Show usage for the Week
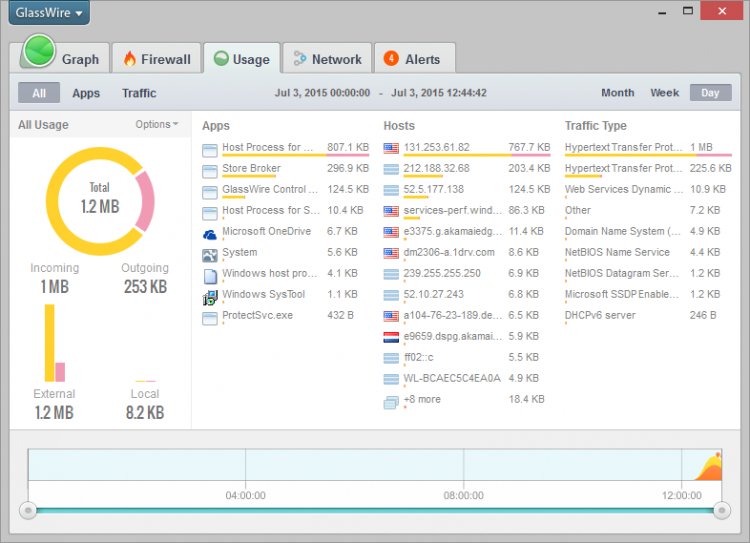Image resolution: width=750 pixels, height=543 pixels. point(664,93)
